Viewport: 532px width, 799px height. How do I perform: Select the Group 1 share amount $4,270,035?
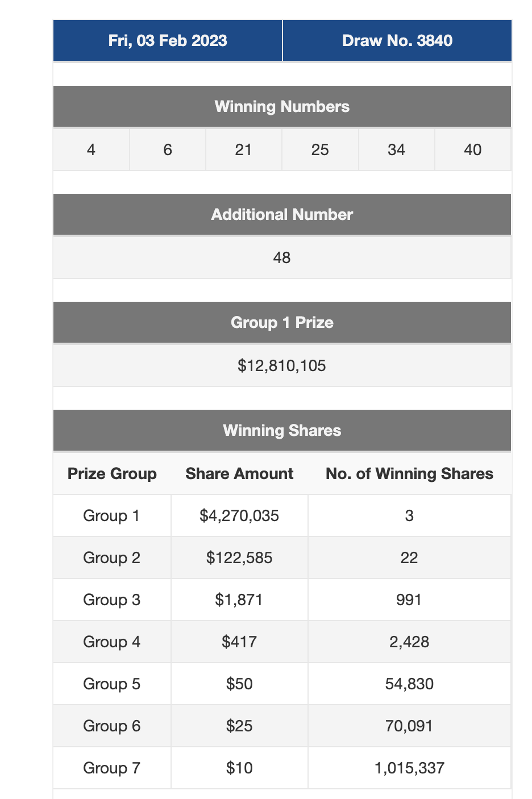[239, 516]
